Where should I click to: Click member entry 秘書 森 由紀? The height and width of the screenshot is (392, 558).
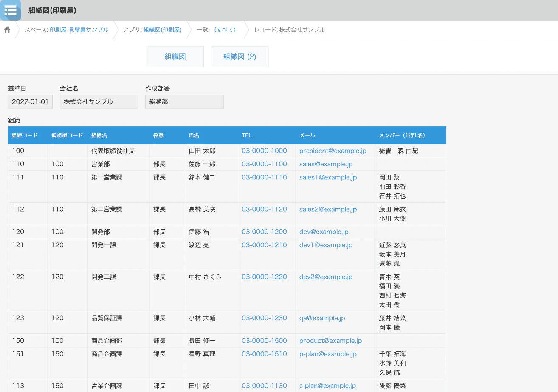(x=398, y=151)
